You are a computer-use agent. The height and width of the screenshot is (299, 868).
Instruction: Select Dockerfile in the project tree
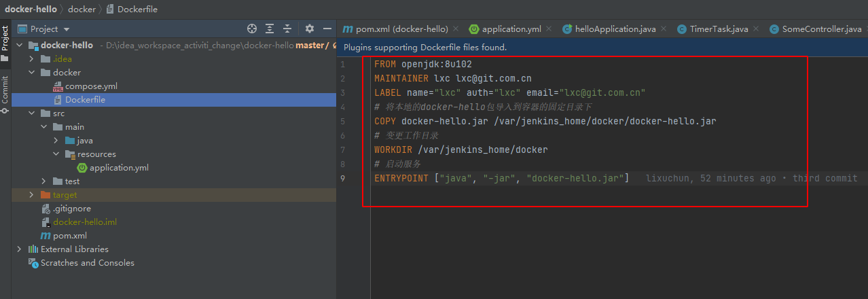[85, 100]
